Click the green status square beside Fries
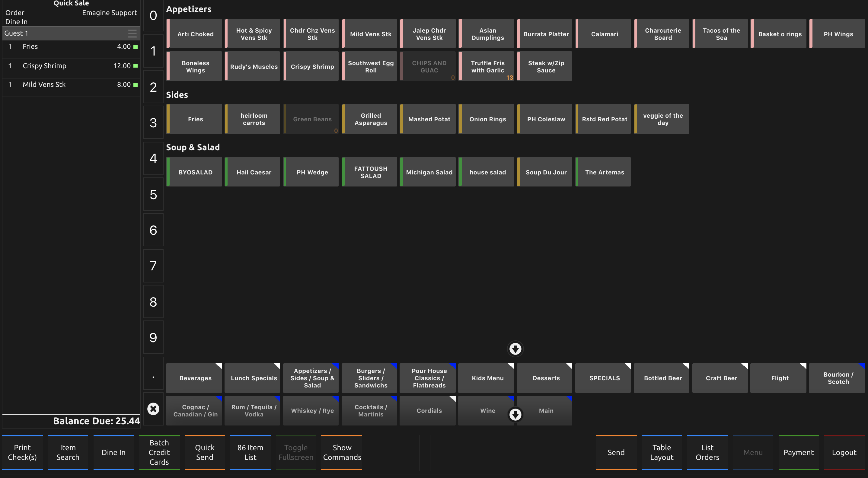This screenshot has width=868, height=478. [136, 46]
